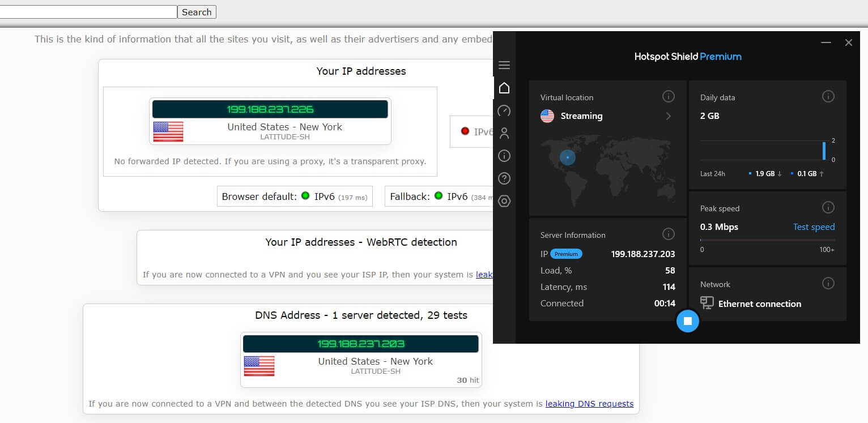The height and width of the screenshot is (423, 868).
Task: Click the Hotspot Shield Premium title
Action: click(x=688, y=57)
